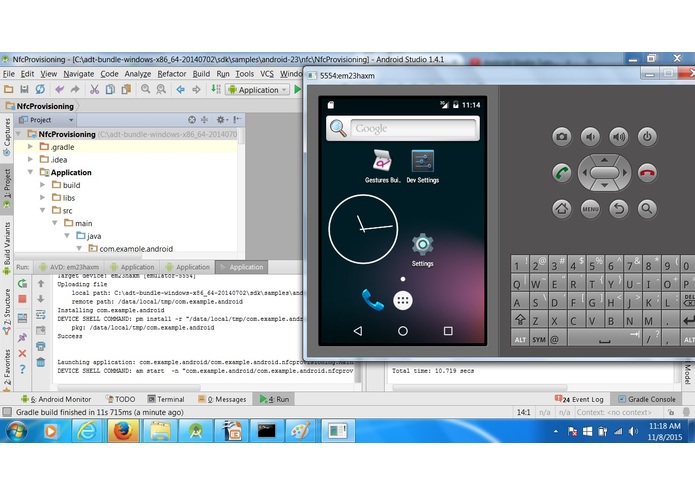Image resolution: width=695 pixels, height=494 pixels.
Task: Expand the .idea folder
Action: [30, 159]
